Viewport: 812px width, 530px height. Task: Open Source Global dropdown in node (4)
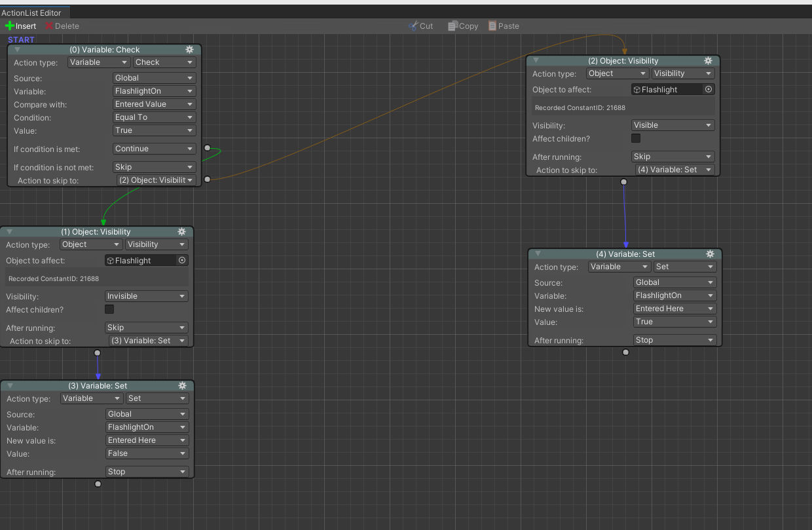pyautogui.click(x=675, y=282)
